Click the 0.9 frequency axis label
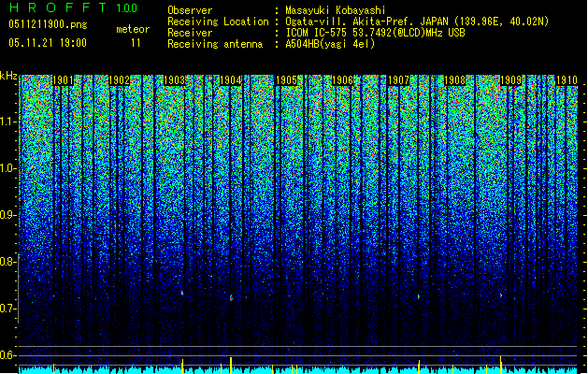 tap(7, 215)
